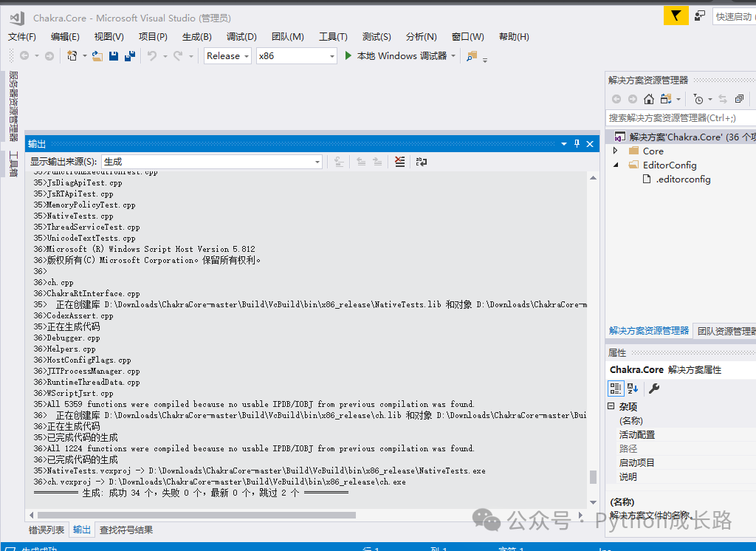
Task: Open the 视图(V) menu
Action: click(109, 37)
